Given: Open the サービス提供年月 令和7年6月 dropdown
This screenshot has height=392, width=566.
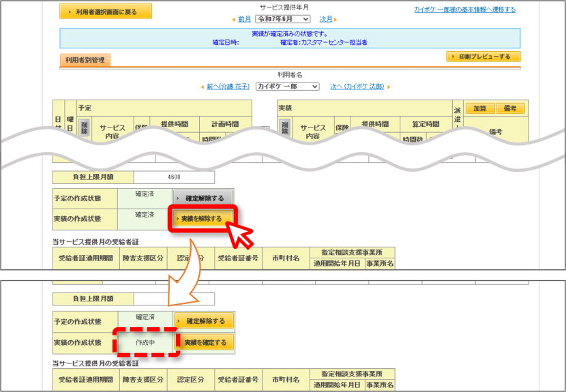Looking at the screenshot, I should pyautogui.click(x=282, y=19).
